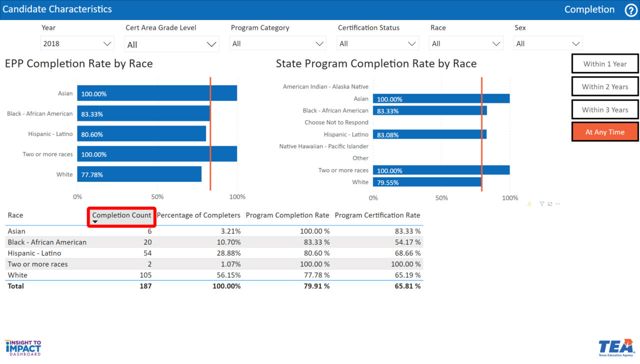Select the Within 1 Year option
The width and height of the screenshot is (640, 364).
604,64
